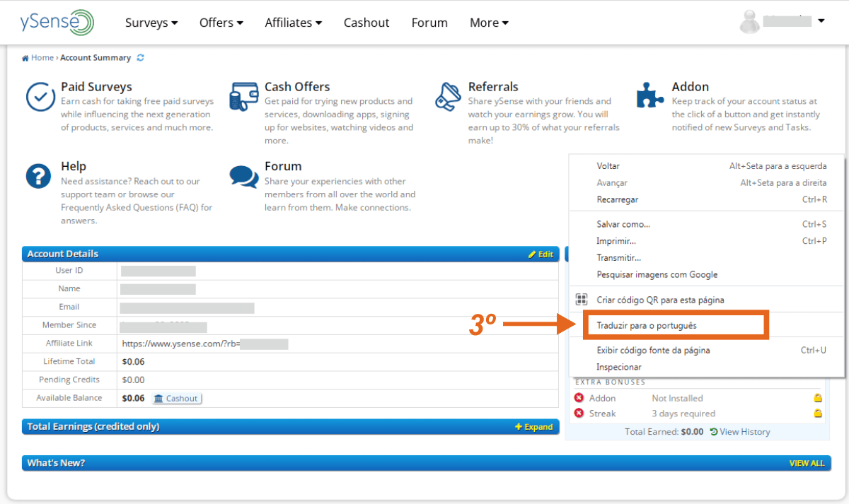Expand the Affiliates dropdown menu
849x504 pixels.
coord(294,23)
